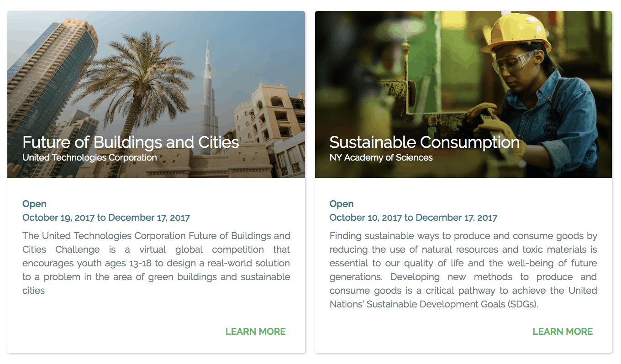The height and width of the screenshot is (364, 621).
Task: Select the hard-hat worker card image
Action: tap(463, 94)
